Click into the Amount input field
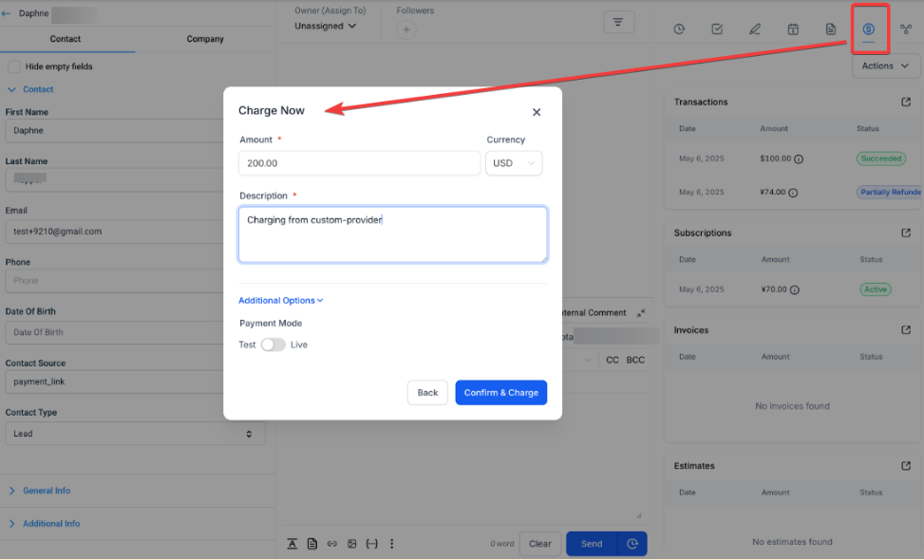This screenshot has height=560, width=924. [359, 163]
